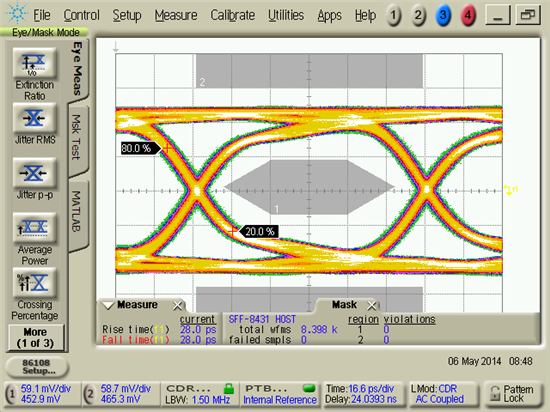Toggle channel 2 button in top bar
550x412 pixels.
(418, 16)
